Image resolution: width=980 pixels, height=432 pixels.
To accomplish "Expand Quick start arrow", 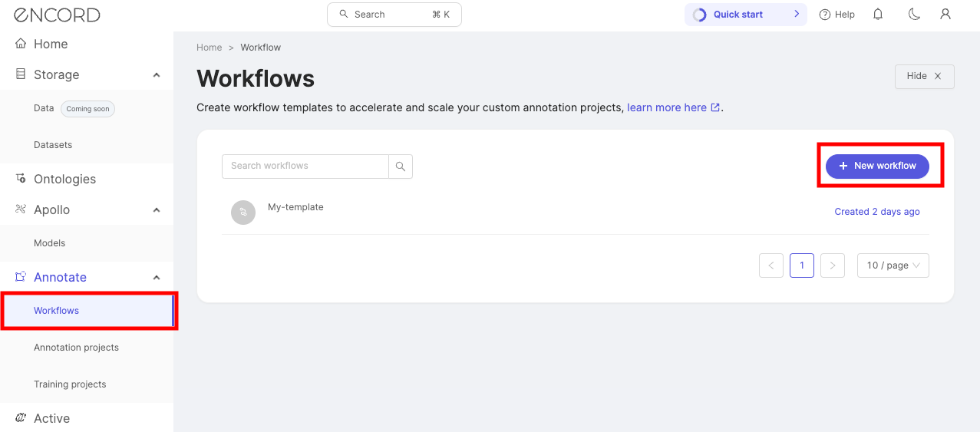I will [x=797, y=14].
